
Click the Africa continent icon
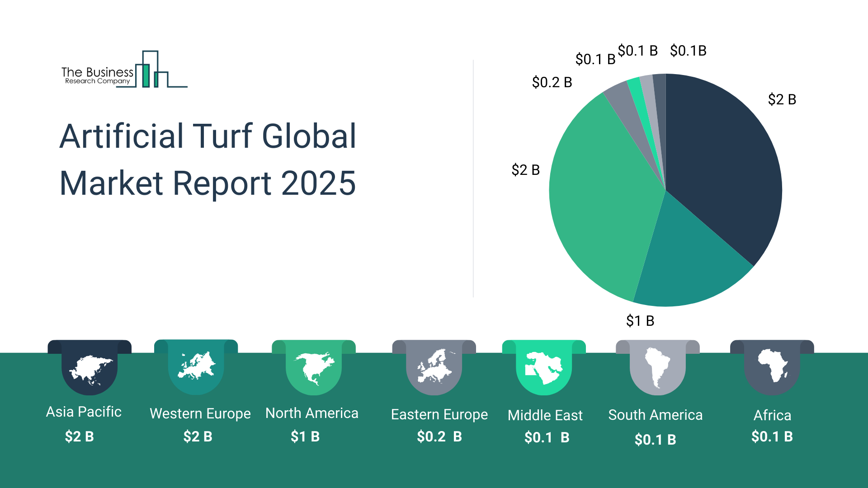772,366
